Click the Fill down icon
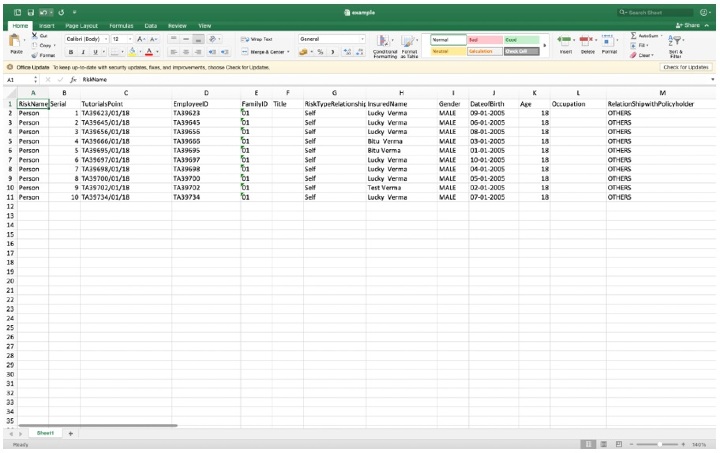 click(x=634, y=45)
